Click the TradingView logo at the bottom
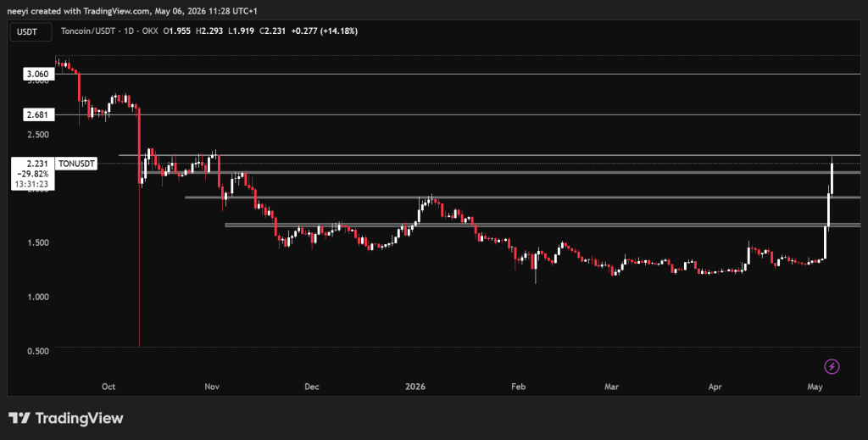Screen dimensions: 868x440 (x=66, y=418)
